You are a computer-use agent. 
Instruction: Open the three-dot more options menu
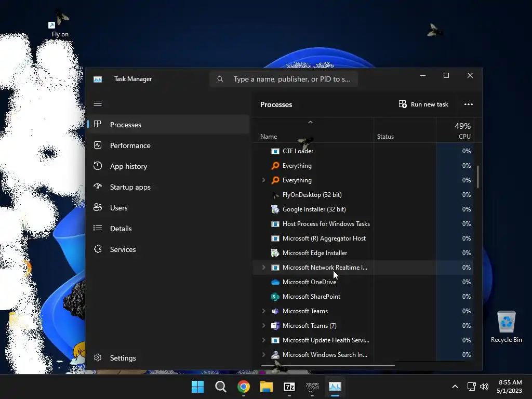(469, 104)
